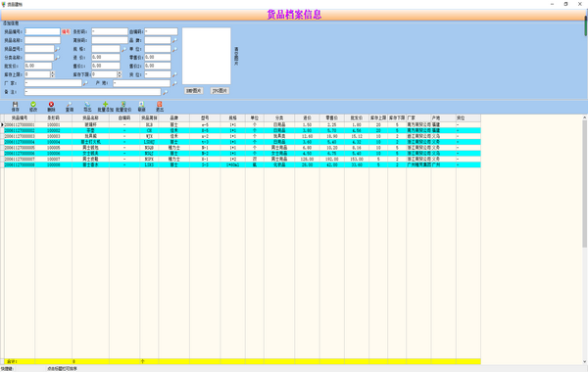Click the 126.00 purchase price cell

click(307, 159)
